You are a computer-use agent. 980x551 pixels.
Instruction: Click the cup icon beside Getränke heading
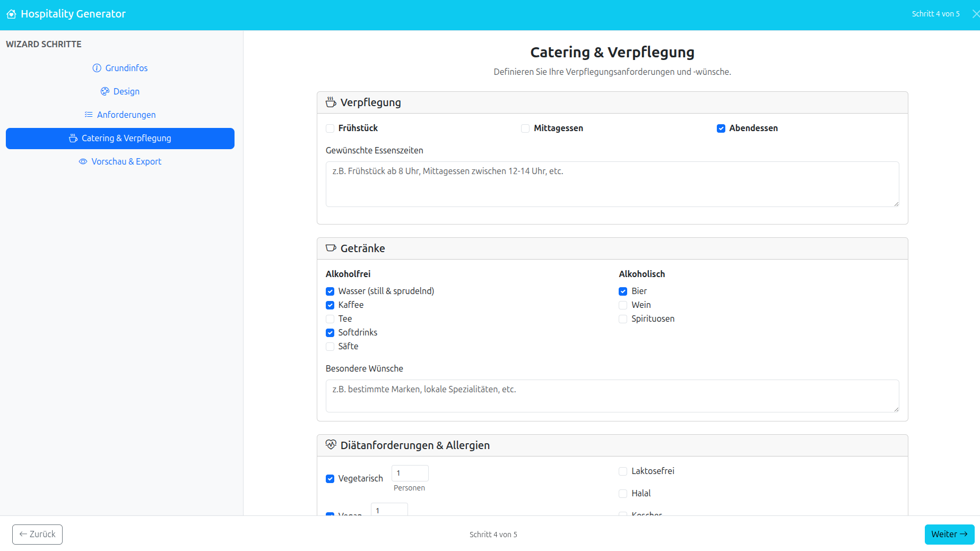tap(331, 248)
